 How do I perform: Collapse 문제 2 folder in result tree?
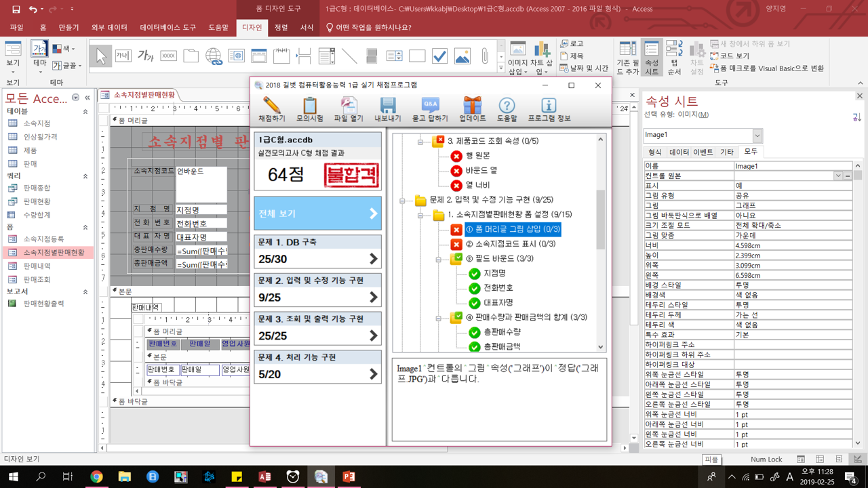click(x=402, y=201)
